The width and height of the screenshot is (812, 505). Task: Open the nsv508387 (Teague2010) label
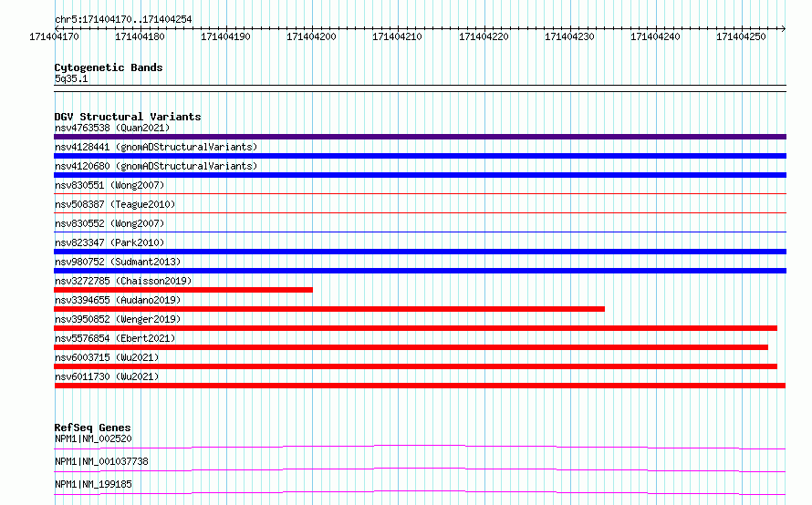[x=115, y=204]
